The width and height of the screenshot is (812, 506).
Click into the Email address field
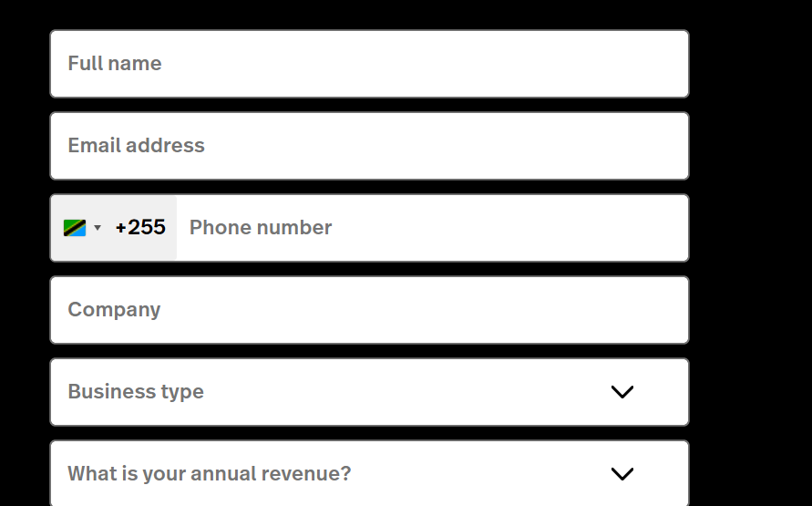click(369, 146)
